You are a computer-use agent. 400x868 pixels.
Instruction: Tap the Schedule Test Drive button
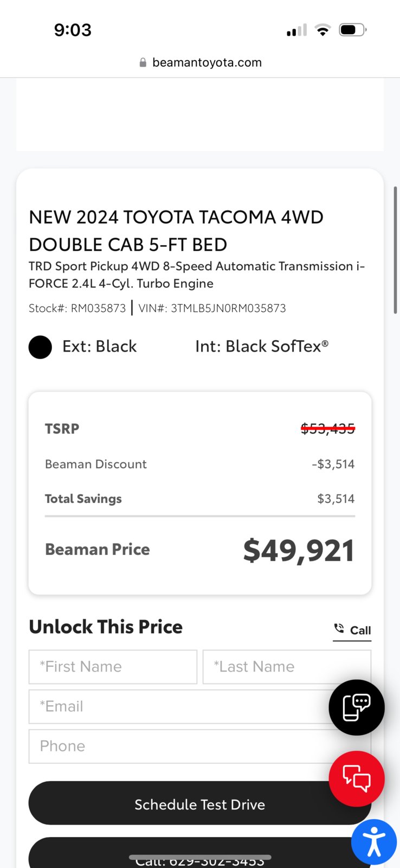coord(200,803)
